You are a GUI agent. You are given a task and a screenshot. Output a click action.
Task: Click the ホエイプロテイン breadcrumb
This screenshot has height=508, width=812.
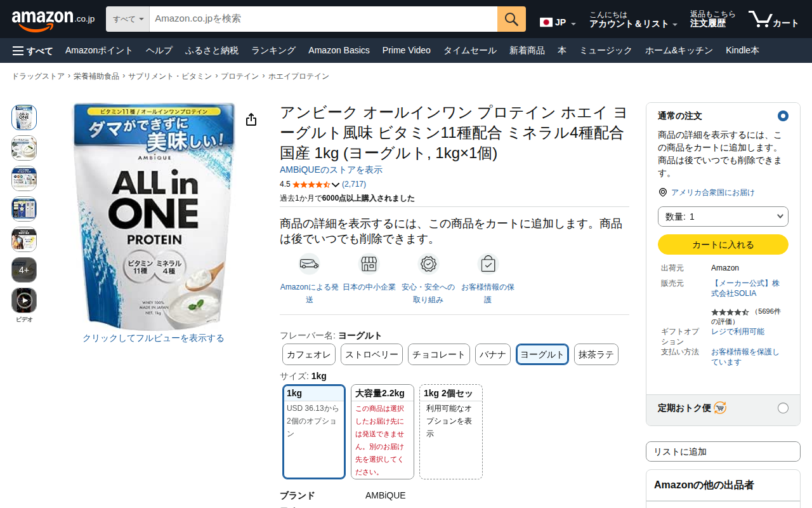(299, 76)
